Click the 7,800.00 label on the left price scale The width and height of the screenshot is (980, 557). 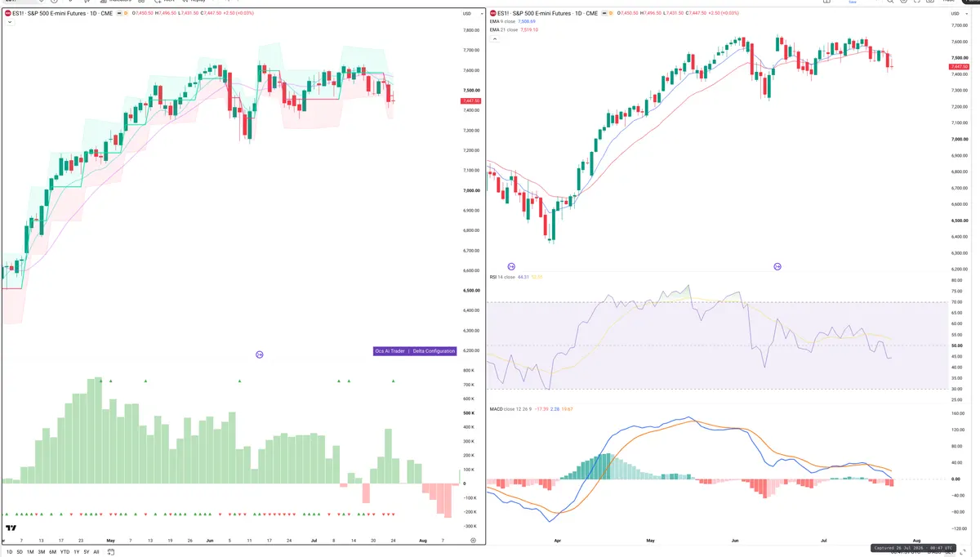(471, 30)
